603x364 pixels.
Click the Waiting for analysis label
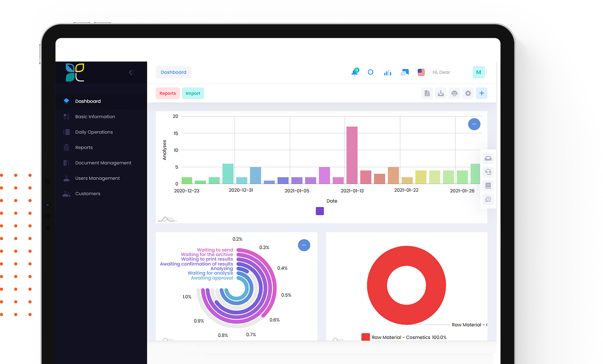(210, 273)
